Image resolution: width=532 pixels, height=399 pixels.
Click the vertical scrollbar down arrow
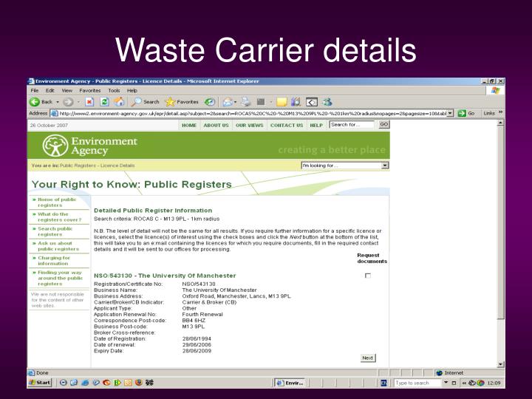(x=501, y=365)
